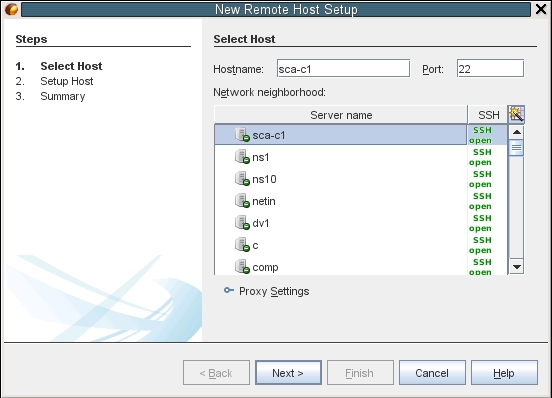Screen dimensions: 552x398
Task: Click the server icon beside host c
Action: point(242,245)
